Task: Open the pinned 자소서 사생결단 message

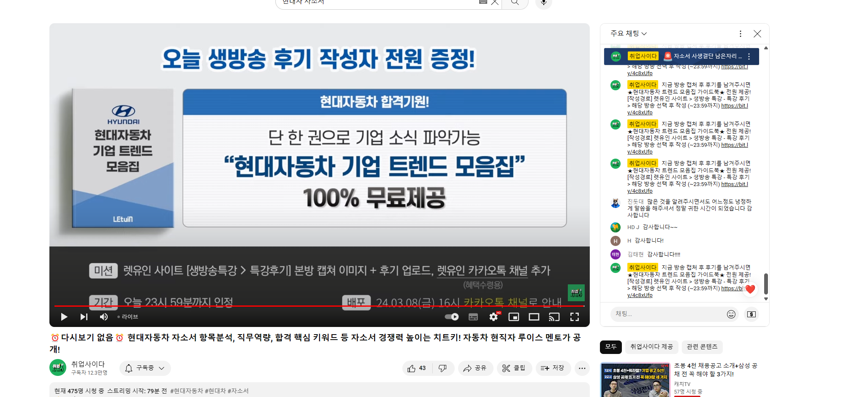Action: click(681, 56)
